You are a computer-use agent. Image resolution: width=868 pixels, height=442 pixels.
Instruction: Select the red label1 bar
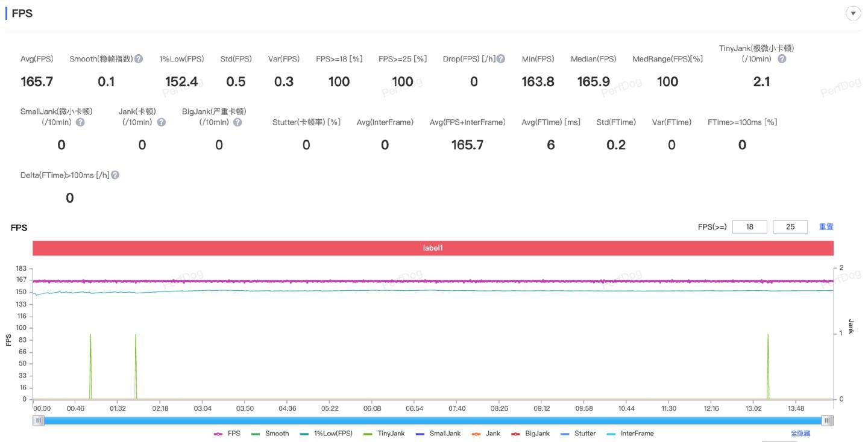[x=433, y=248]
